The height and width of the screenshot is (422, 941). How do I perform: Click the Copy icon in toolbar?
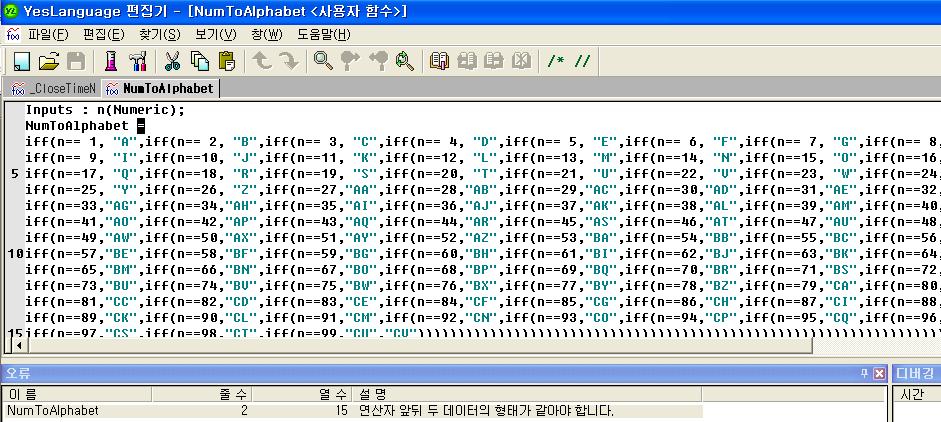coord(199,61)
